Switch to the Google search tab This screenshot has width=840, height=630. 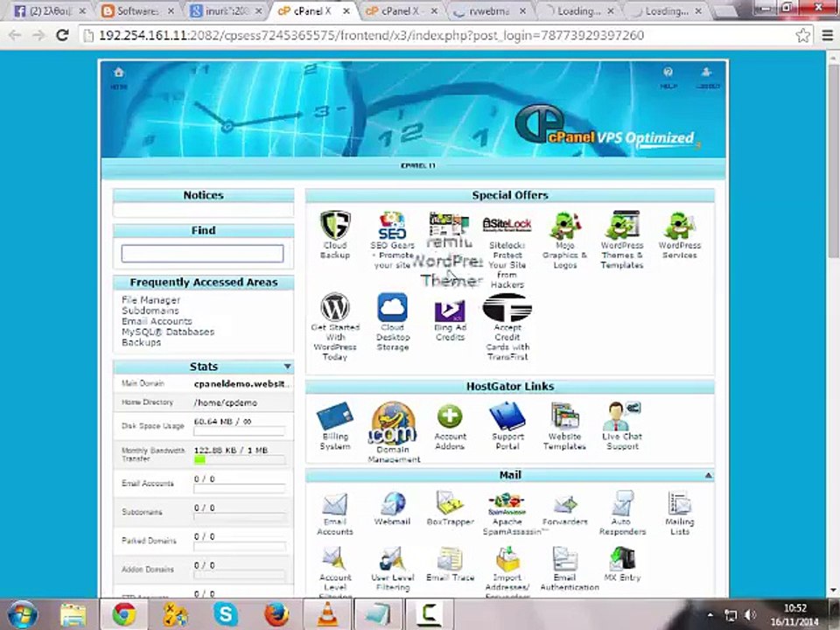click(x=227, y=10)
